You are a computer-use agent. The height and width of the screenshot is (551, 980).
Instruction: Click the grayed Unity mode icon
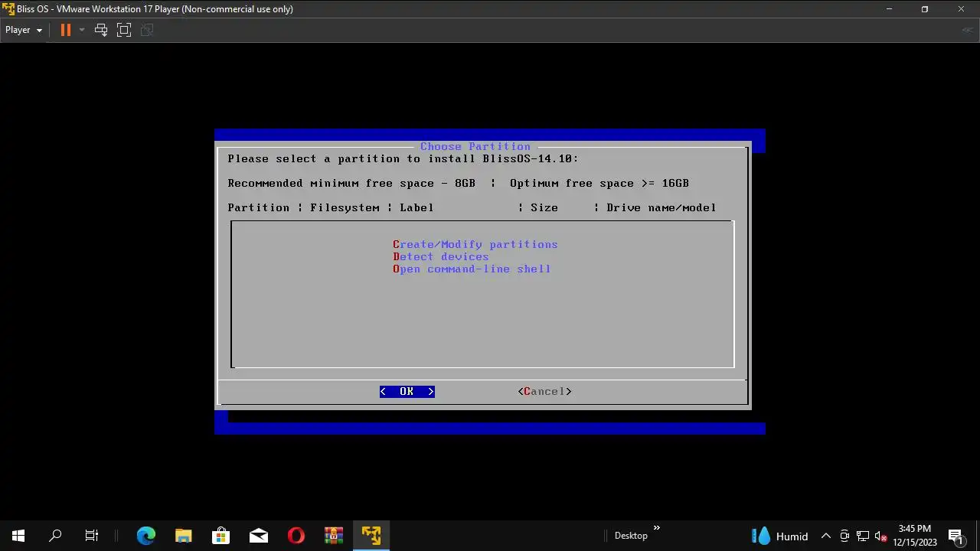point(147,30)
